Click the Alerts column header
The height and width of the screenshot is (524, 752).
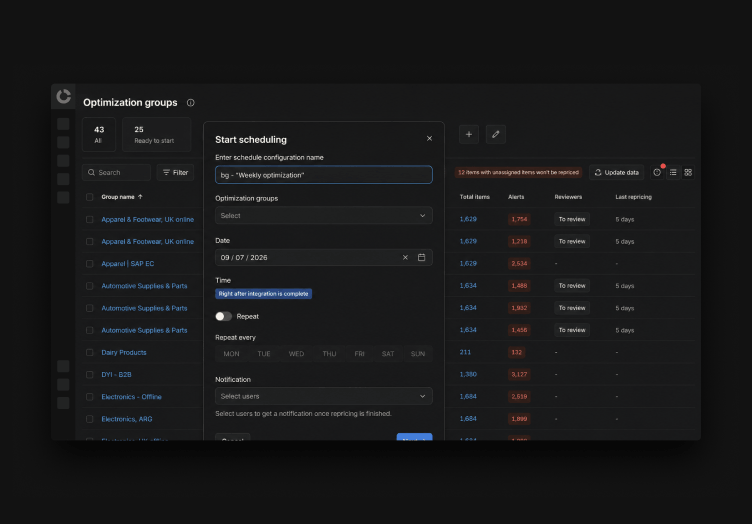tap(516, 197)
